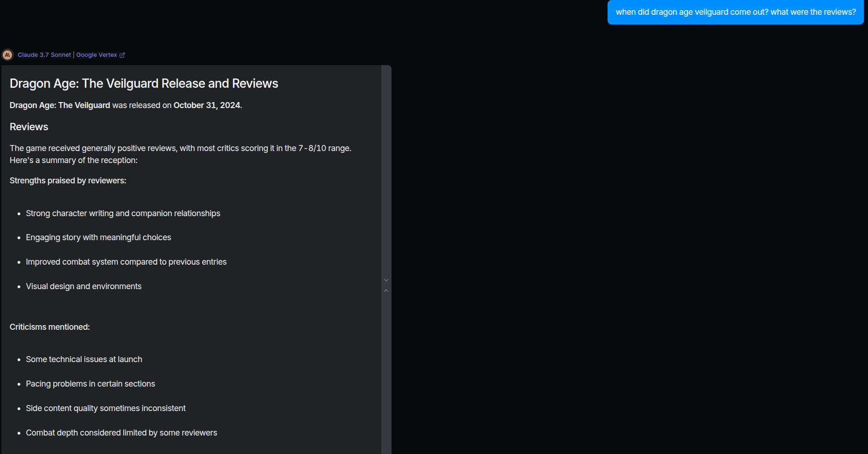Open the Google Vertex provider link
This screenshot has width=868, height=454.
coord(96,55)
